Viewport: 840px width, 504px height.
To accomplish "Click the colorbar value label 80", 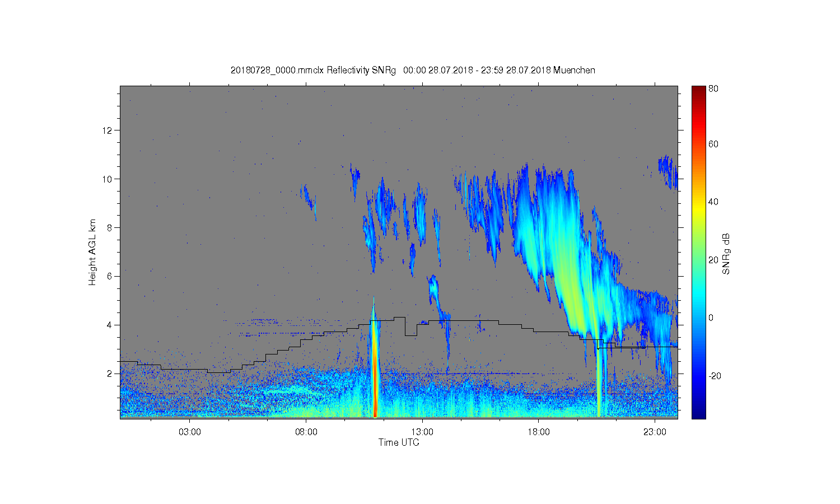I will [713, 89].
